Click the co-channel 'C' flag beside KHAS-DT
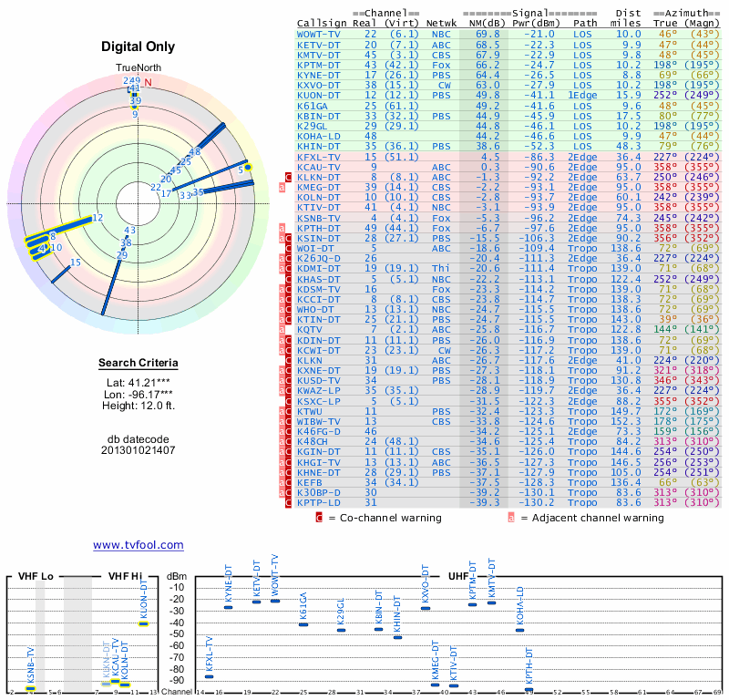 (x=288, y=279)
